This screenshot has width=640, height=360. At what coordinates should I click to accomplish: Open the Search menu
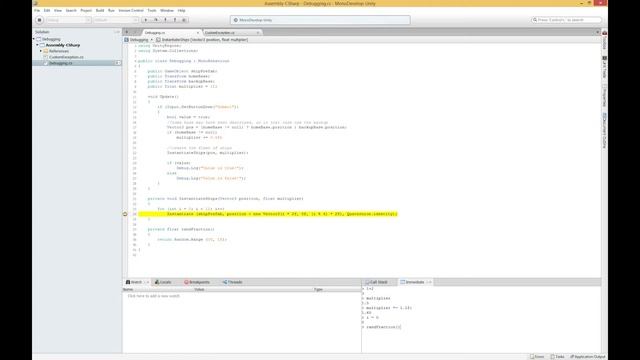(71, 11)
